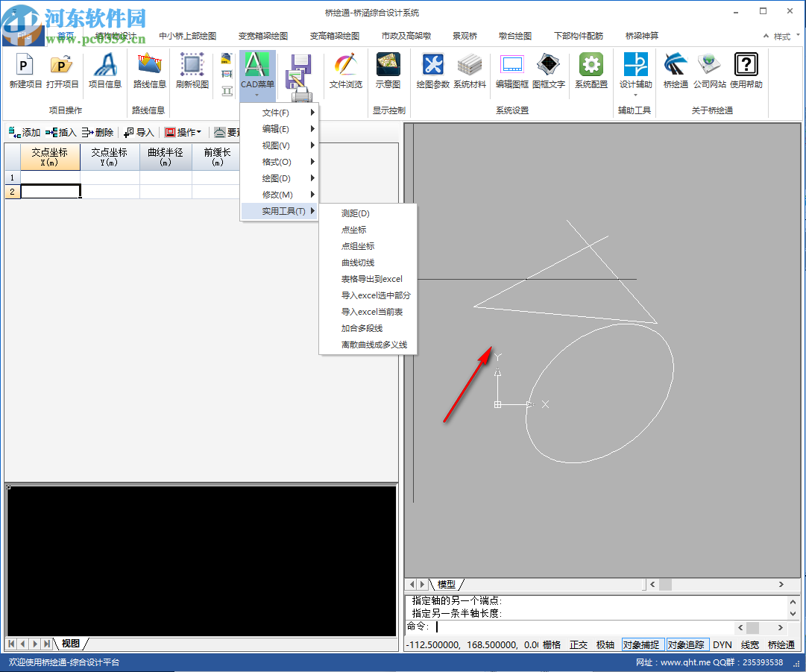Switch to 中小桥上部绘图 ribbon tab

click(188, 36)
